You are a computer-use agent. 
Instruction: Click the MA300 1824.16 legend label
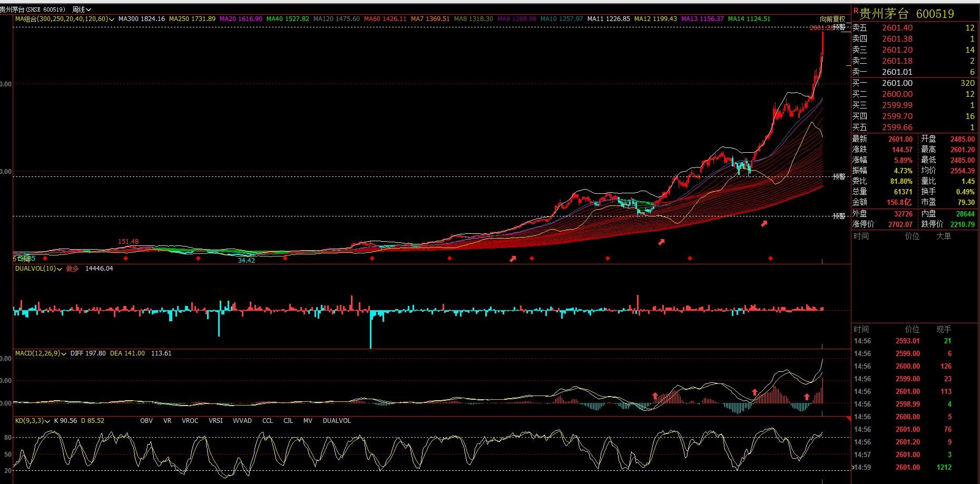point(142,19)
